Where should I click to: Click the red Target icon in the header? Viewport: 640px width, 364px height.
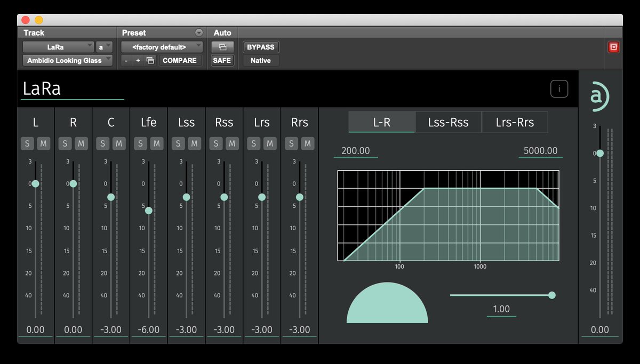tap(613, 47)
